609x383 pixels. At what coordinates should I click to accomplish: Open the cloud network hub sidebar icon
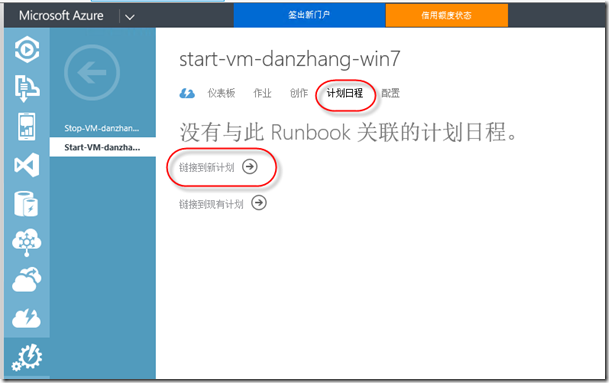point(26,242)
